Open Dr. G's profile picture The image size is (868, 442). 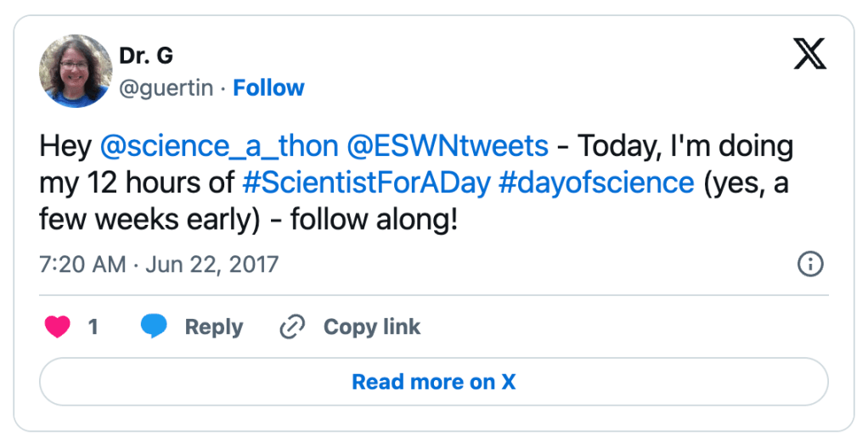tap(76, 71)
